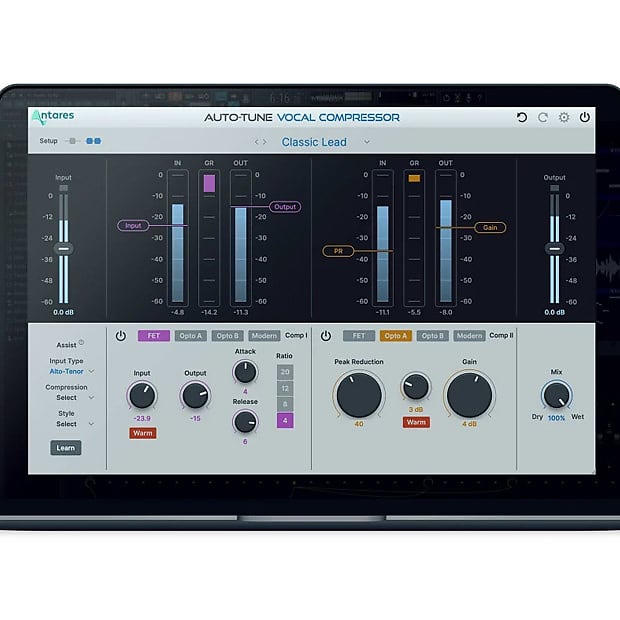Viewport: 620px width, 620px height.
Task: Toggle Comp I Warm button
Action: point(143,433)
